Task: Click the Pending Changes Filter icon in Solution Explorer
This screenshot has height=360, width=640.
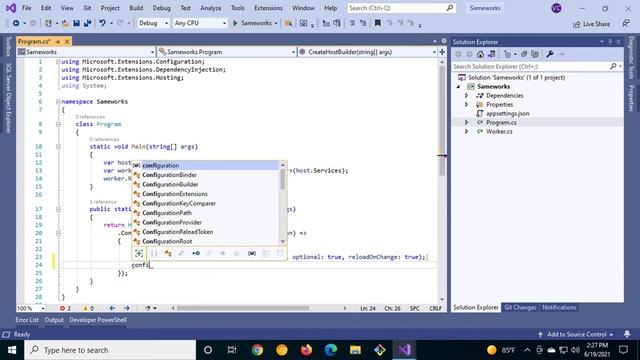Action: tap(507, 54)
